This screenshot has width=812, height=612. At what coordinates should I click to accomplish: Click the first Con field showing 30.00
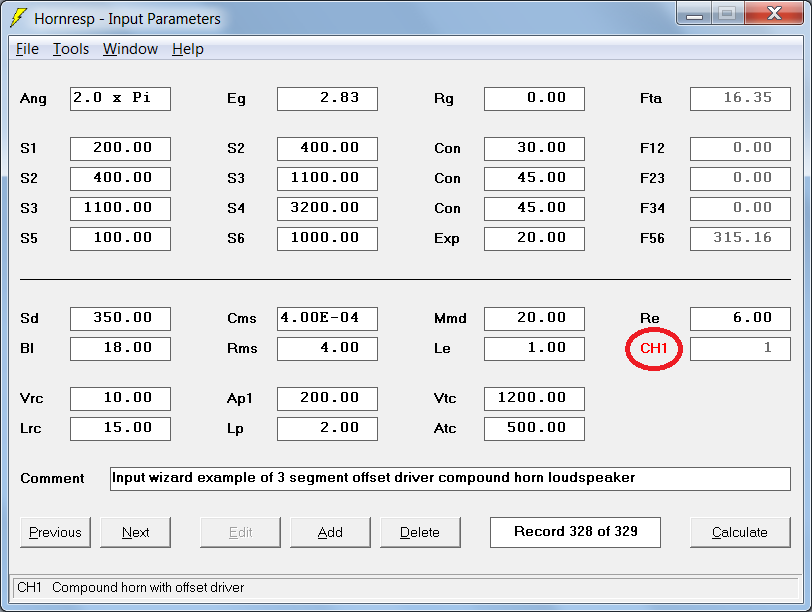tap(534, 149)
